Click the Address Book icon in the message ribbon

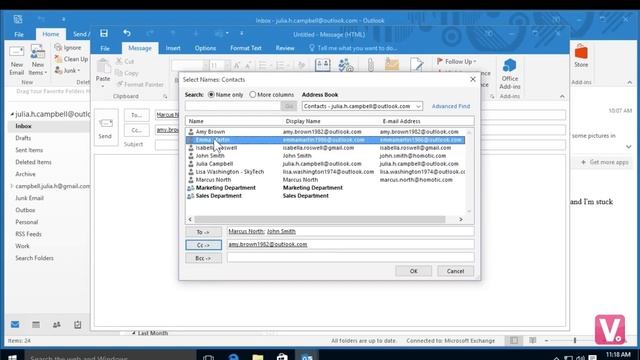(x=322, y=65)
